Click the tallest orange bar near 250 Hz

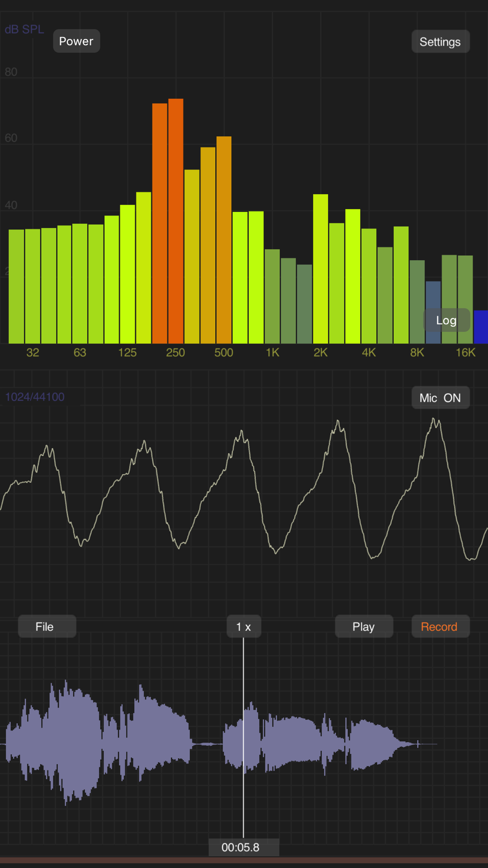pyautogui.click(x=176, y=221)
